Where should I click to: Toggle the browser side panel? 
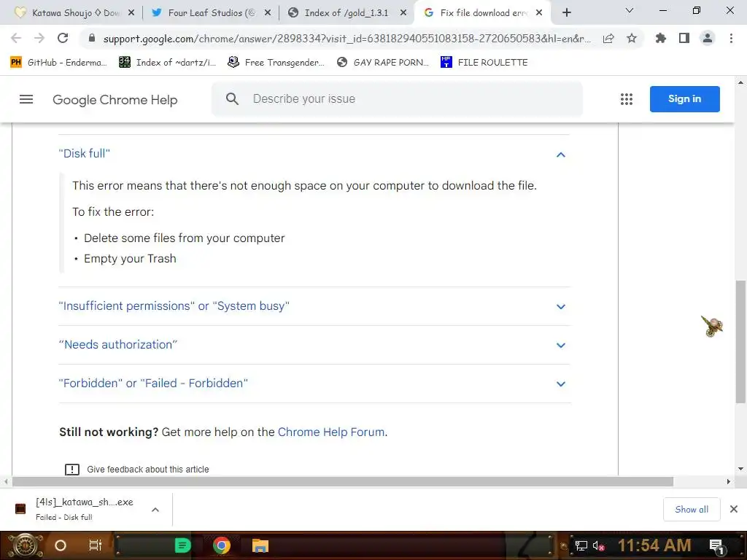[684, 38]
